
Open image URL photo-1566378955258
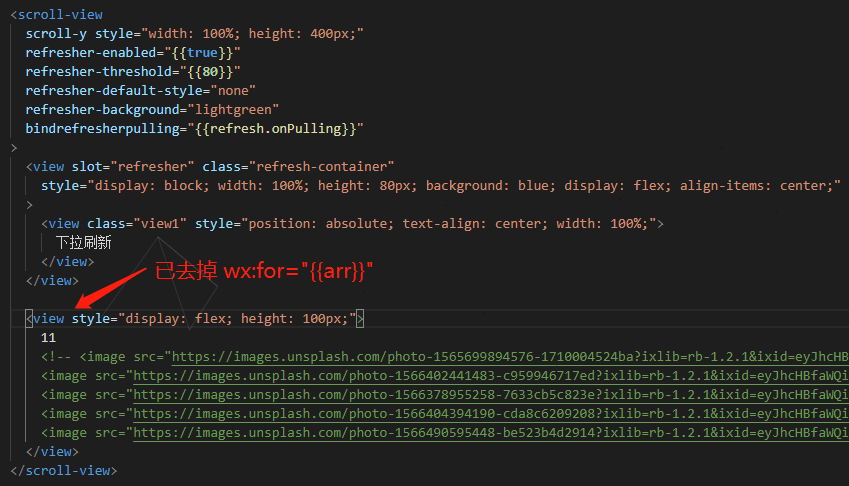point(491,395)
